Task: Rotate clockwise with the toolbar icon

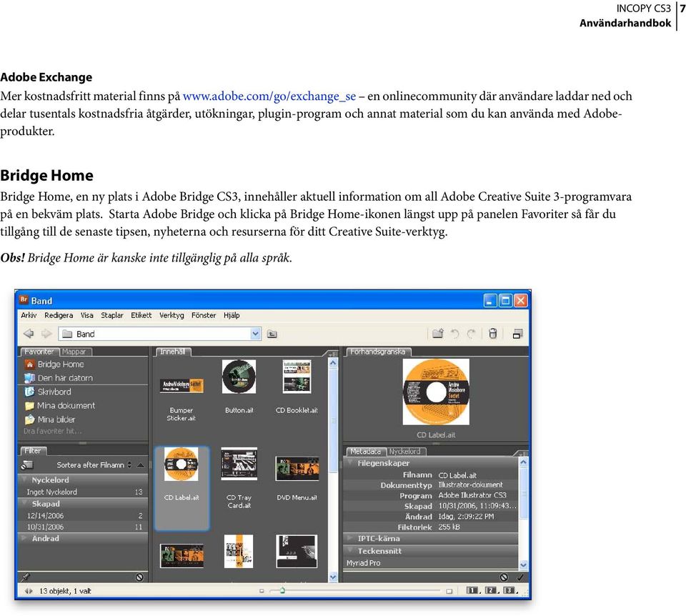Action: click(471, 334)
